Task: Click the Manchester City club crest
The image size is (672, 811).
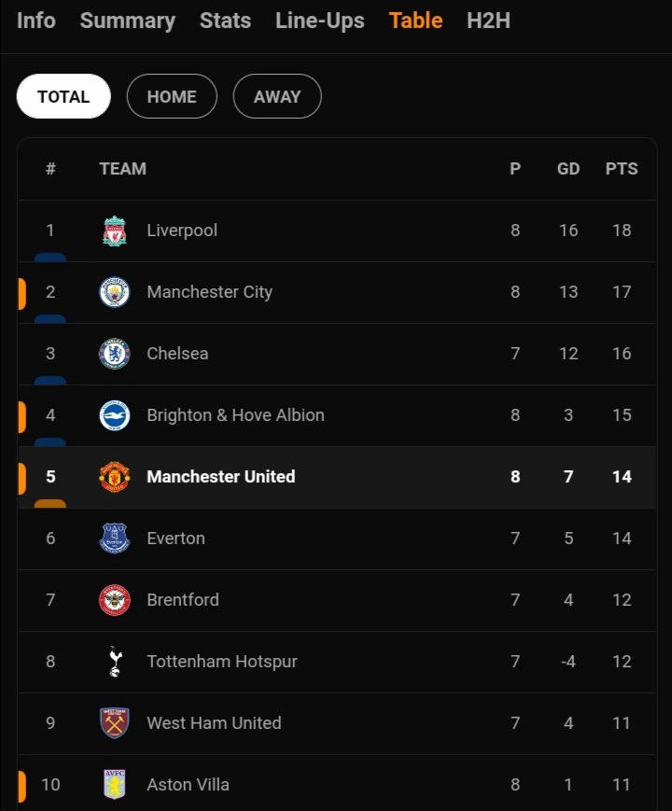Action: tap(114, 292)
